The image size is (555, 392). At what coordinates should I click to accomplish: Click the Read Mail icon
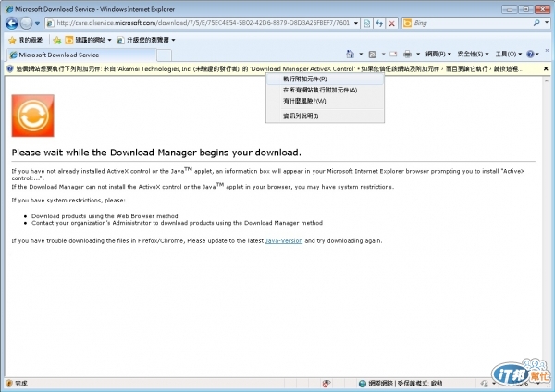coord(393,55)
